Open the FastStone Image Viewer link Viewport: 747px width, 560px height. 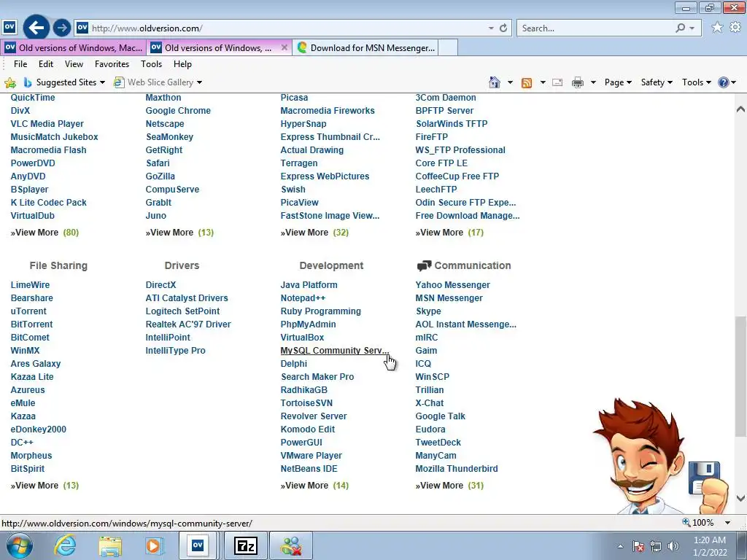pyautogui.click(x=330, y=216)
